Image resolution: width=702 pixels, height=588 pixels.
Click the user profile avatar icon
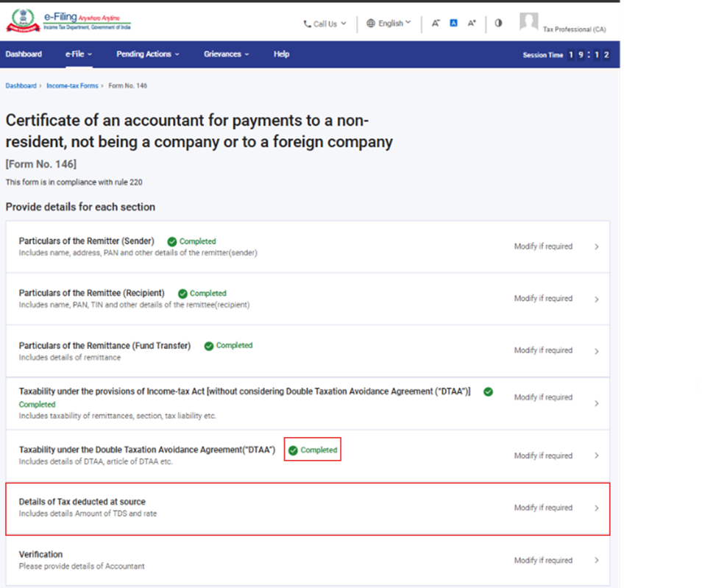pyautogui.click(x=528, y=21)
